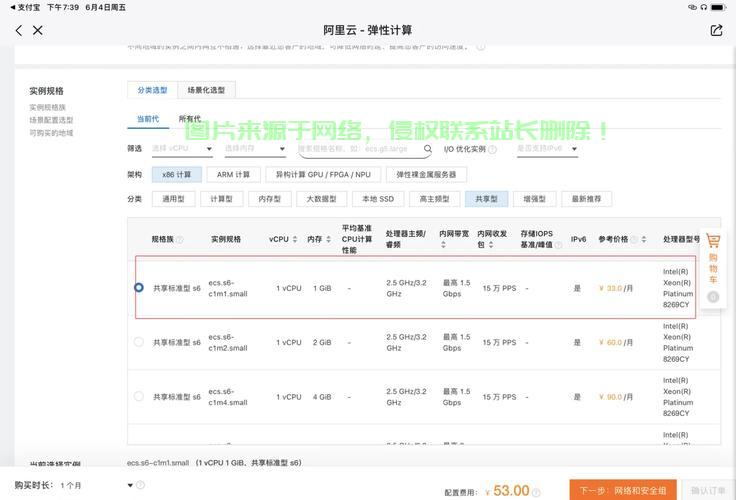This screenshot has height=500, width=736.
Task: Select the ecs.s6-c1m1.small radio button
Action: pos(139,287)
